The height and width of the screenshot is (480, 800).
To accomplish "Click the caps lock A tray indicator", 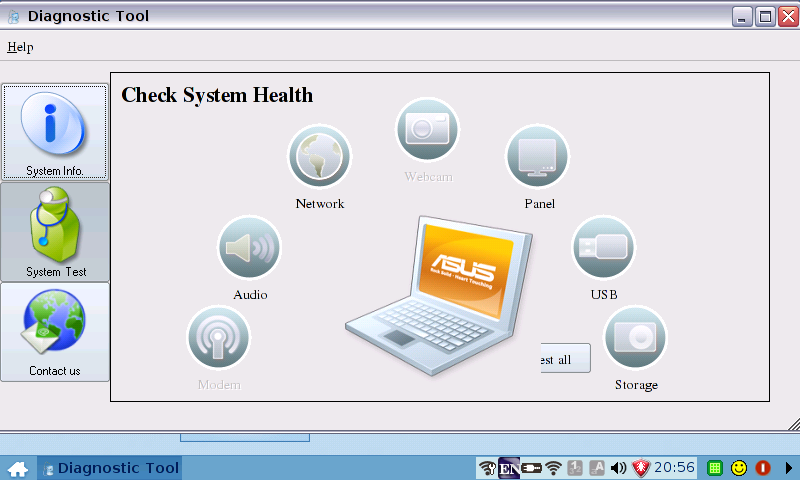I will [x=597, y=468].
